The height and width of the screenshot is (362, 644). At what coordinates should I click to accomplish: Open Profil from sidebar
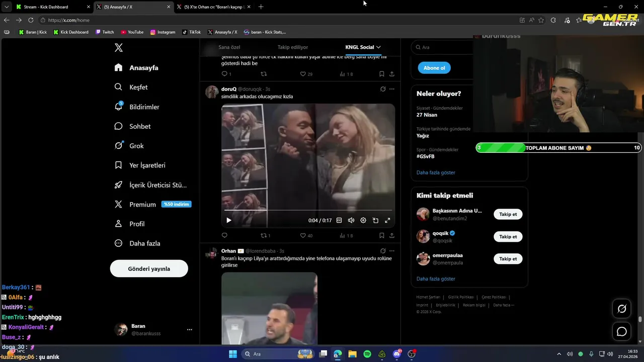pyautogui.click(x=129, y=224)
